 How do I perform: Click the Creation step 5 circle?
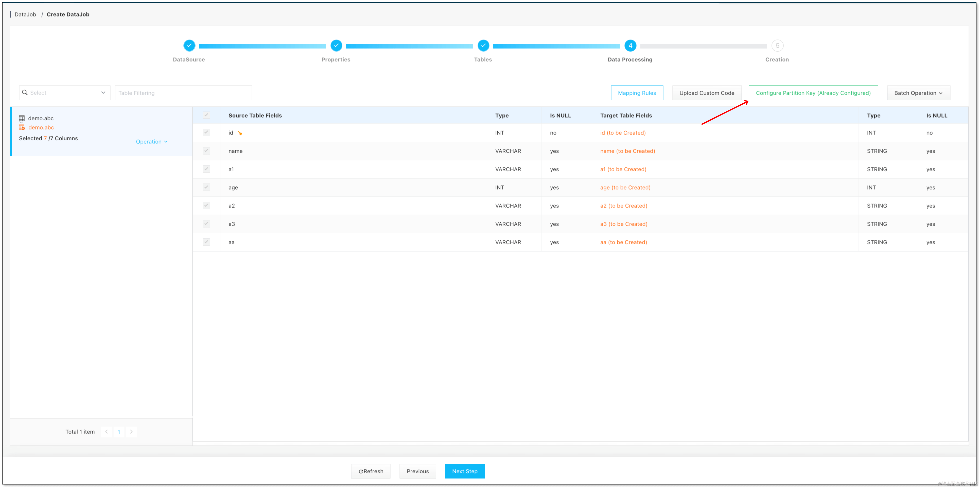[x=777, y=46]
